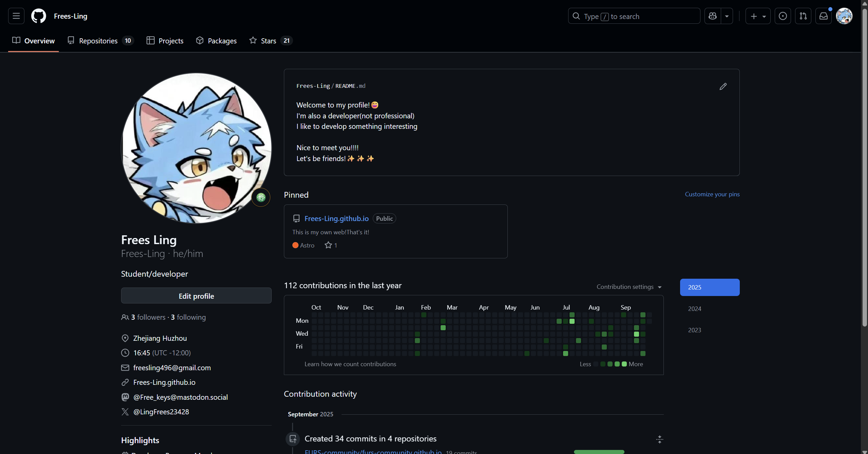Click the achievement badge on avatar

[261, 197]
